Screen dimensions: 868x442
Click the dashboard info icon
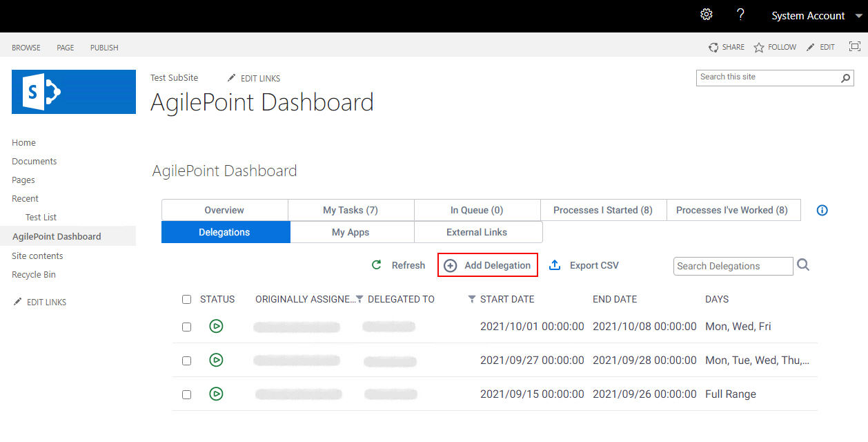coord(822,210)
